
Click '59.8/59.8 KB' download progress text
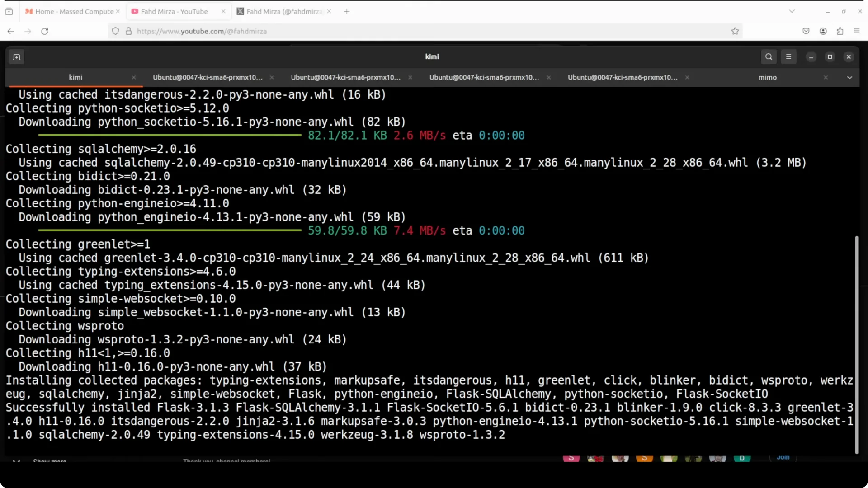(347, 231)
